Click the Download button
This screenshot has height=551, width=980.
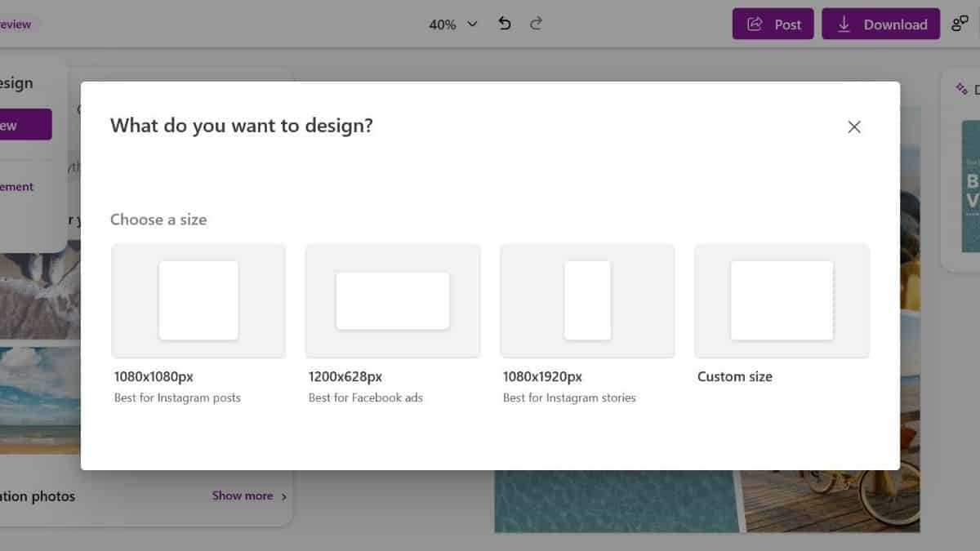tap(880, 24)
